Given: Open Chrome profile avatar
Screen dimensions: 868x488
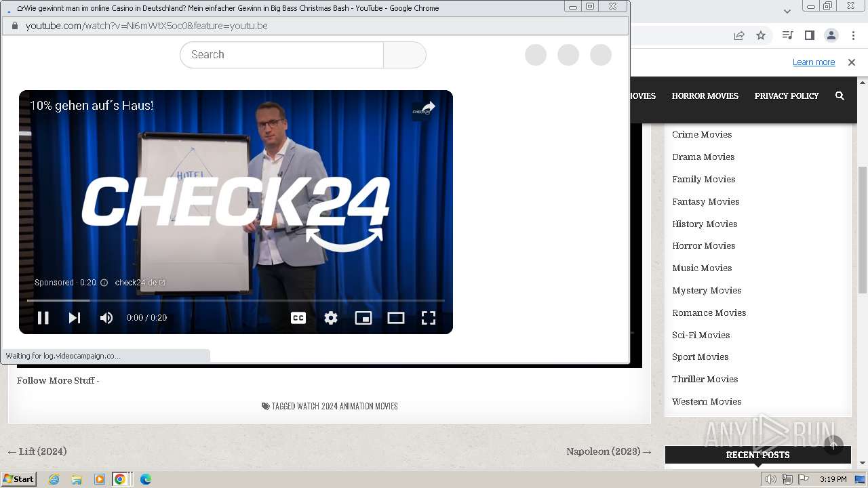Looking at the screenshot, I should click(x=831, y=36).
